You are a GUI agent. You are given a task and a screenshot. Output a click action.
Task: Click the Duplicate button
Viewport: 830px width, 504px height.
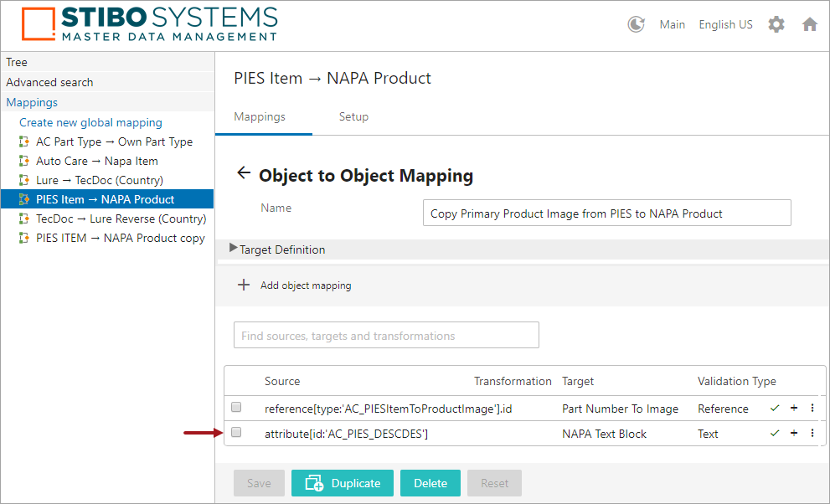click(343, 483)
